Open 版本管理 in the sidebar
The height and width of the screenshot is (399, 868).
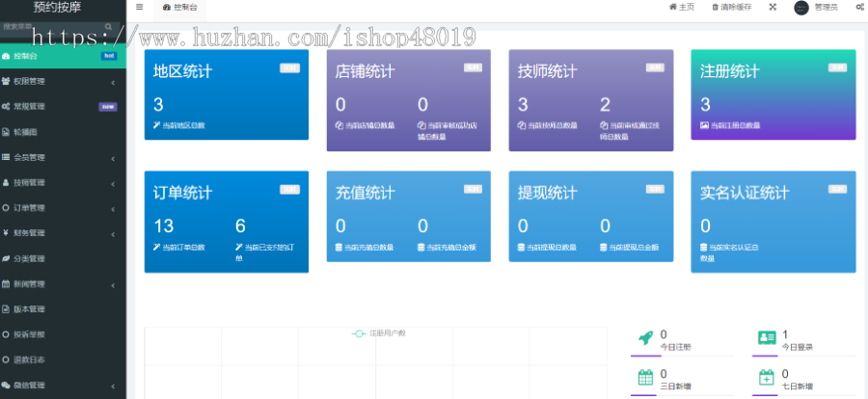[63, 309]
